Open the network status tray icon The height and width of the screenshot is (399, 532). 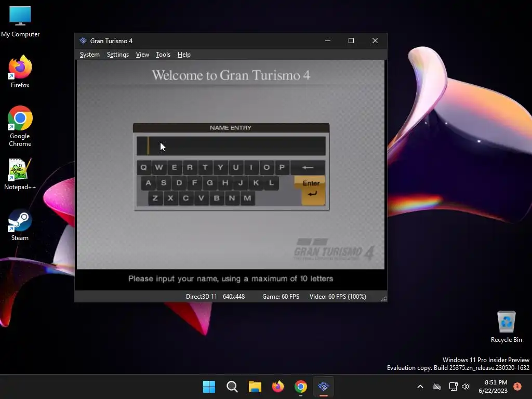click(453, 387)
